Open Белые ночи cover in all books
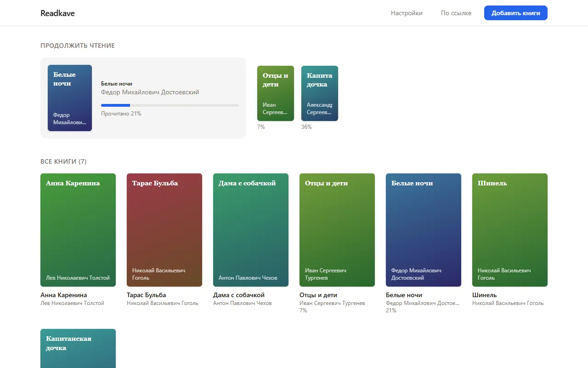588x368 pixels. coord(424,230)
